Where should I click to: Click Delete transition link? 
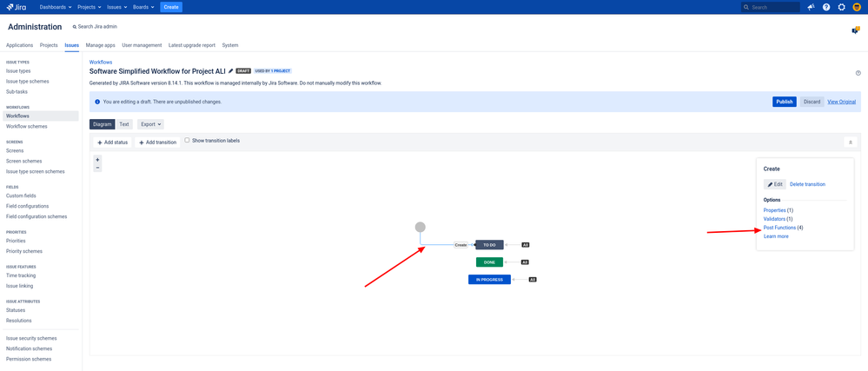[808, 184]
